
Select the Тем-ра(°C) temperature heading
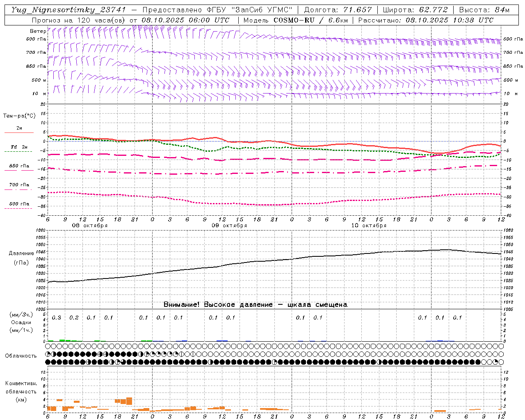(x=19, y=116)
